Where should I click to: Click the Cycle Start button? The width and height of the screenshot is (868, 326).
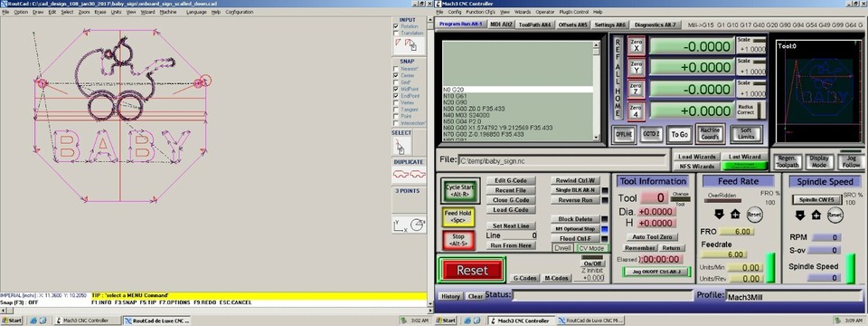(460, 191)
